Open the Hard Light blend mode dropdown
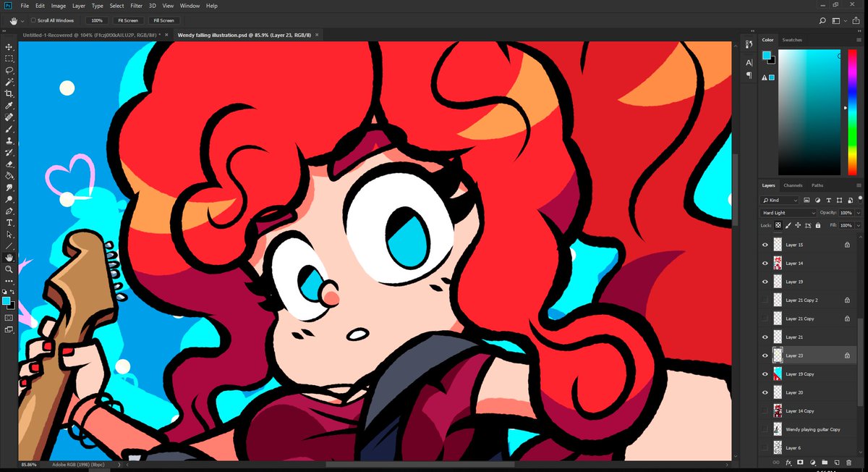This screenshot has height=472, width=868. [x=788, y=213]
